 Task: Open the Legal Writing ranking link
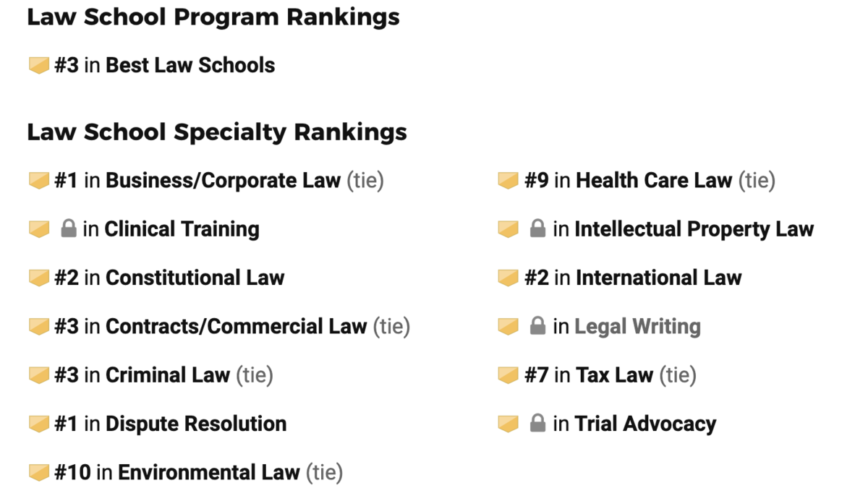click(637, 327)
